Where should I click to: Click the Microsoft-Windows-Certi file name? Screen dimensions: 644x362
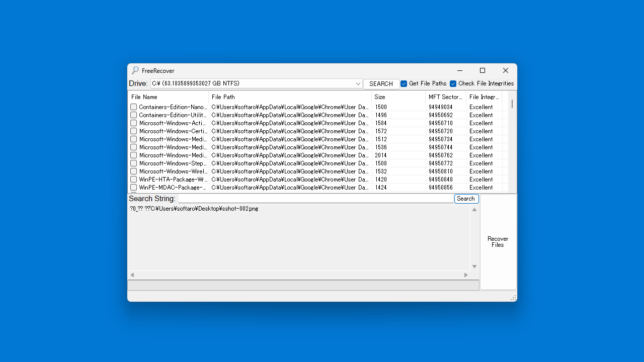pos(173,131)
